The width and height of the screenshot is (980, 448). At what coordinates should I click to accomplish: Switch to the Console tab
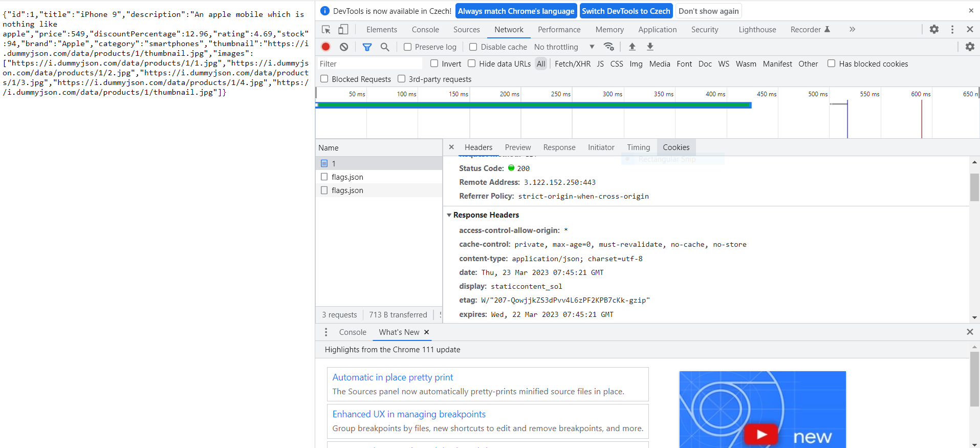pyautogui.click(x=425, y=30)
